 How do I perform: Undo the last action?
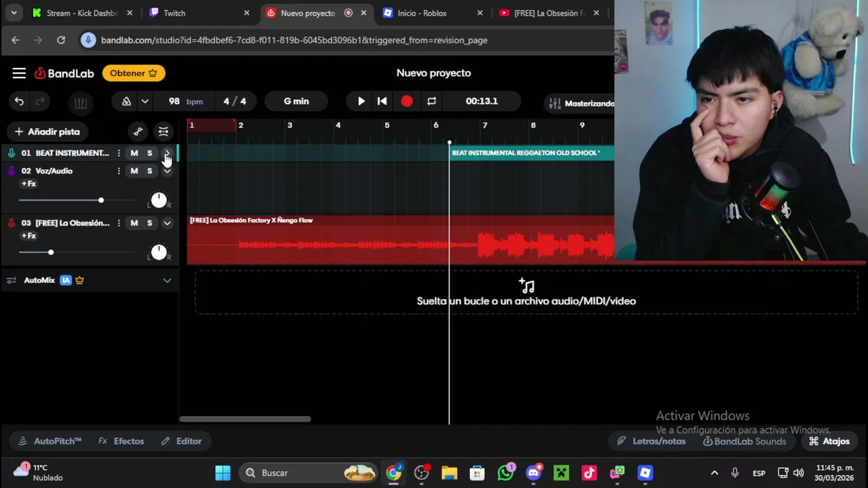(19, 102)
